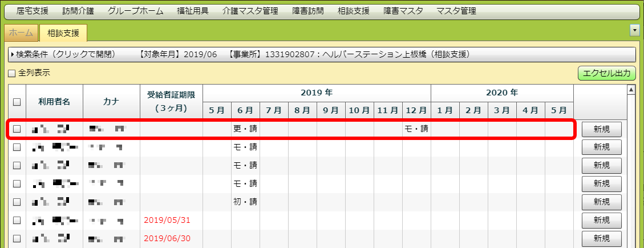Screen dimensions: 644x248
Task: Open the 居宅支援 menu
Action: [x=33, y=11]
